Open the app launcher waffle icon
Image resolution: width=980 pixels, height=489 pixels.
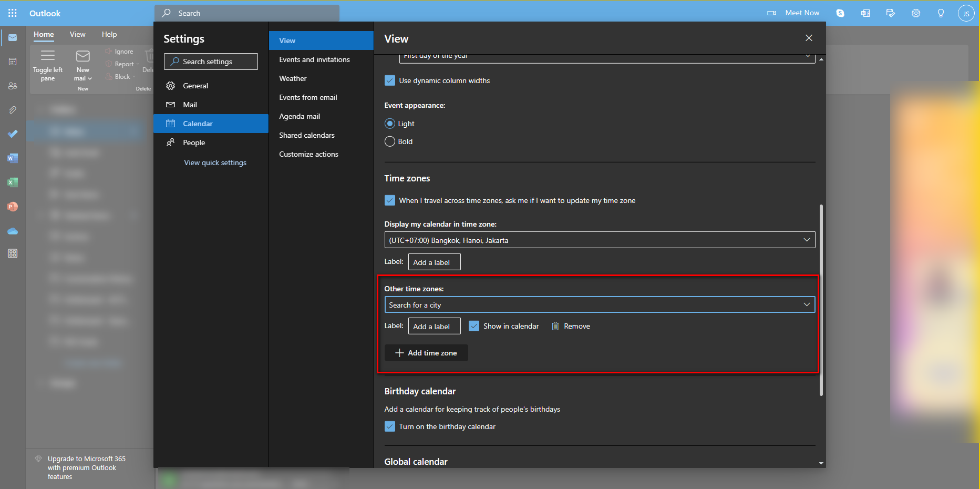(13, 13)
